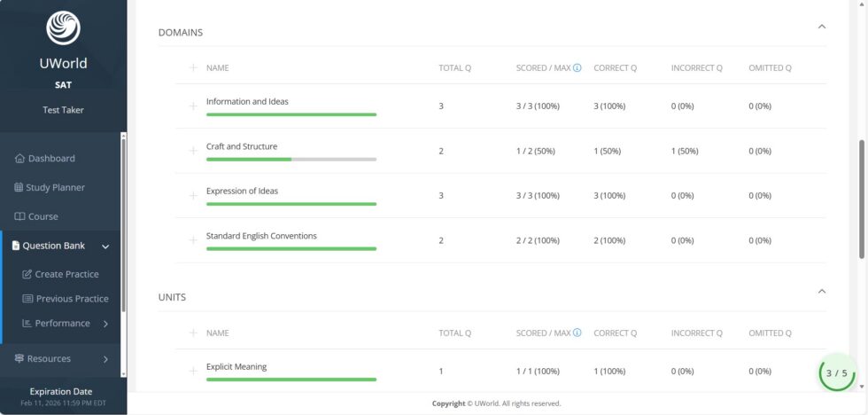Expand all rows in Domains header
This screenshot has width=868, height=415.
coord(193,67)
